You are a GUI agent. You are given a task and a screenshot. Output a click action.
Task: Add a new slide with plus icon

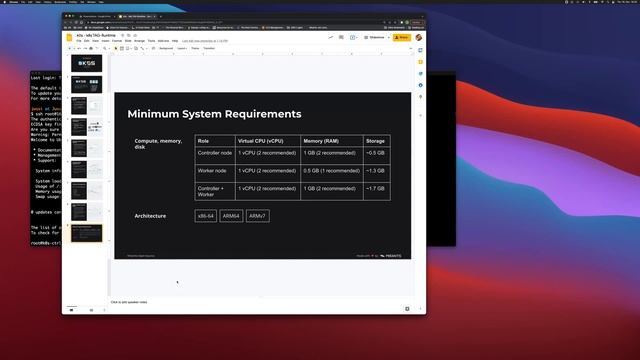[69, 49]
